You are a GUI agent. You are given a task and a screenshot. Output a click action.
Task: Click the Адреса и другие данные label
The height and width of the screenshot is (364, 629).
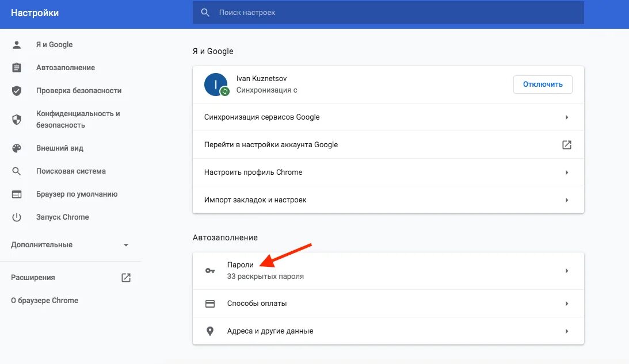(x=270, y=331)
